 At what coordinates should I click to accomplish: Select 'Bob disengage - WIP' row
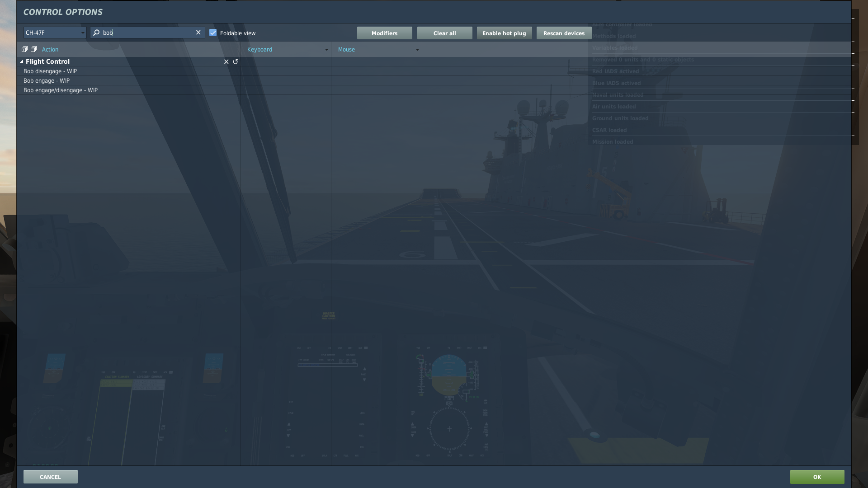[x=128, y=71]
